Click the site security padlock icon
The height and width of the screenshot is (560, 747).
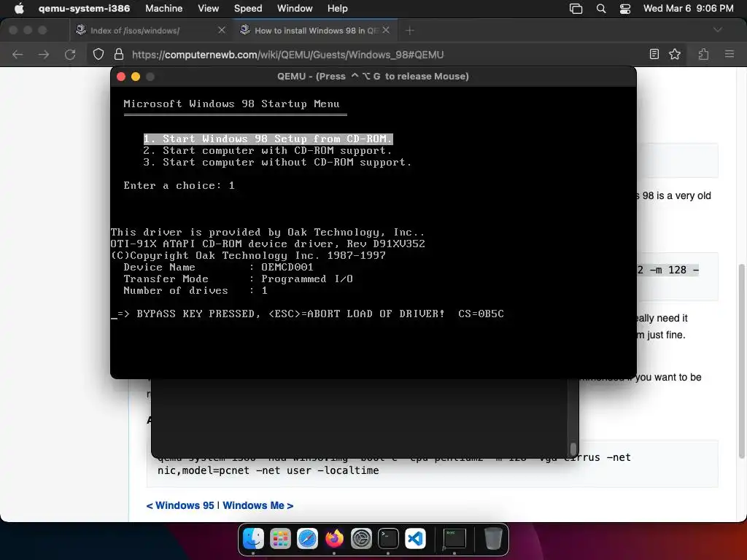[119, 54]
